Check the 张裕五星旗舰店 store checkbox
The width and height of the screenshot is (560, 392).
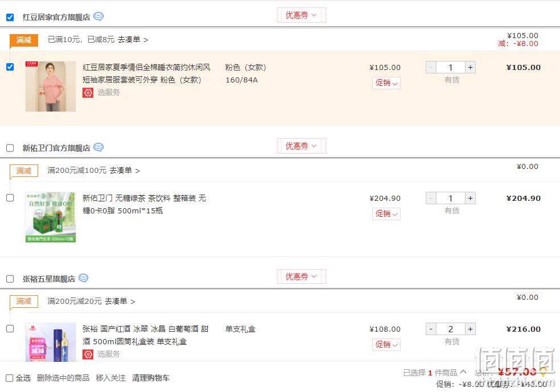click(x=10, y=279)
